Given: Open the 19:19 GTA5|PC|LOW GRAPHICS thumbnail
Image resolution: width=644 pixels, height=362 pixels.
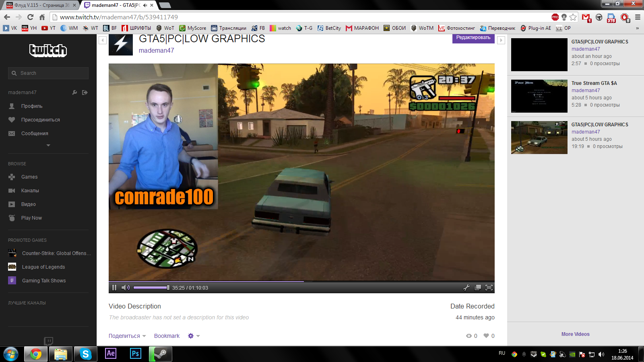Looking at the screenshot, I should (539, 138).
